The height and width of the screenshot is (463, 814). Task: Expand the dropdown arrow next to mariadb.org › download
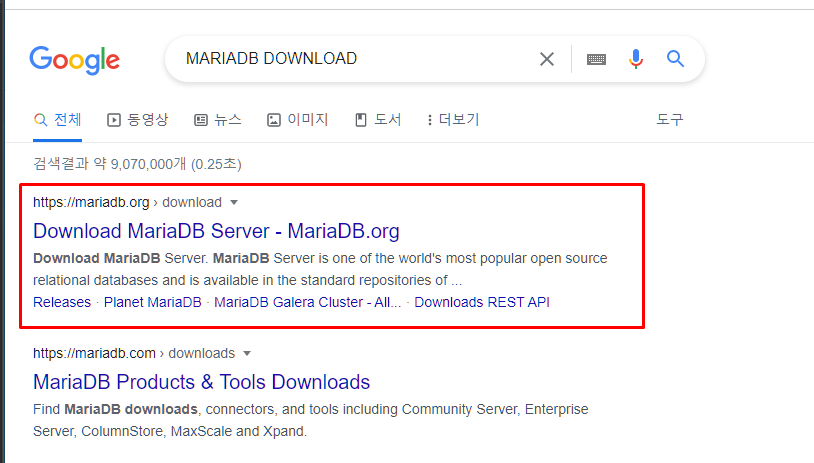pos(234,202)
